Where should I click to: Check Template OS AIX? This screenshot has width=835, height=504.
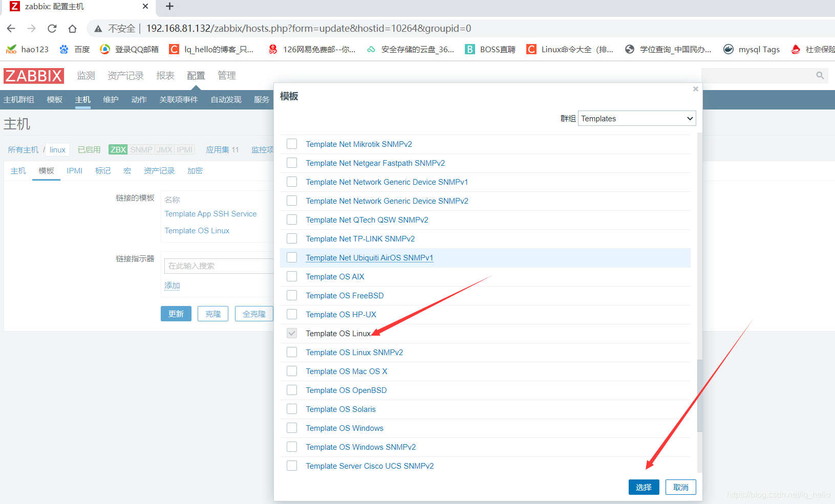292,276
